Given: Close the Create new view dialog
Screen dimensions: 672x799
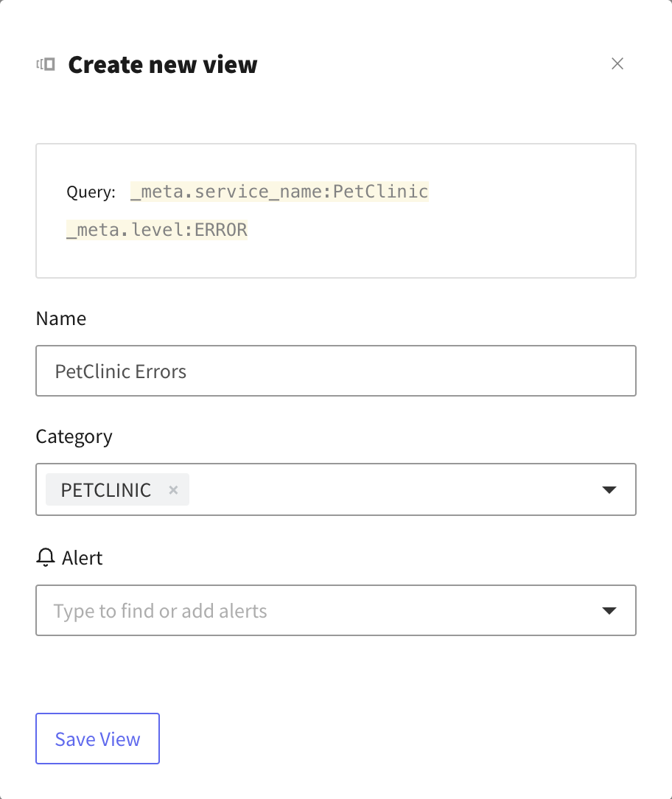Looking at the screenshot, I should tap(617, 63).
